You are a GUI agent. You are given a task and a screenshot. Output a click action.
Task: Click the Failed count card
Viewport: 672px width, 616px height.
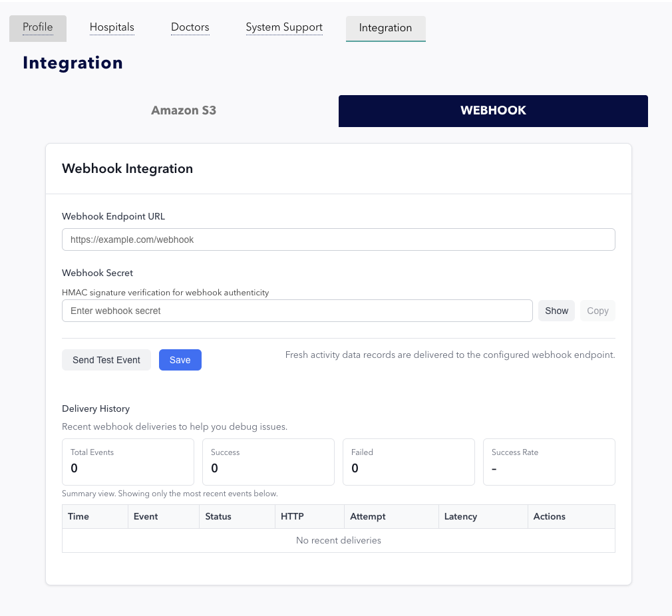409,462
